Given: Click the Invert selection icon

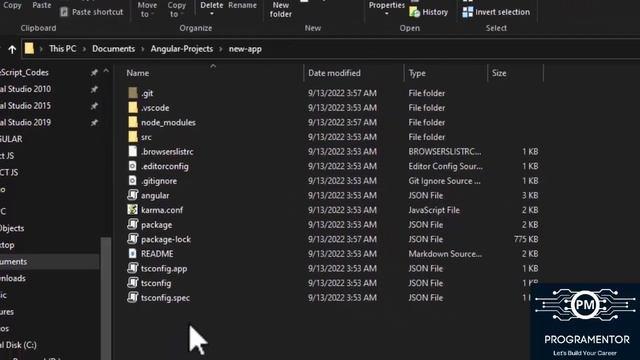Looking at the screenshot, I should coord(468,12).
